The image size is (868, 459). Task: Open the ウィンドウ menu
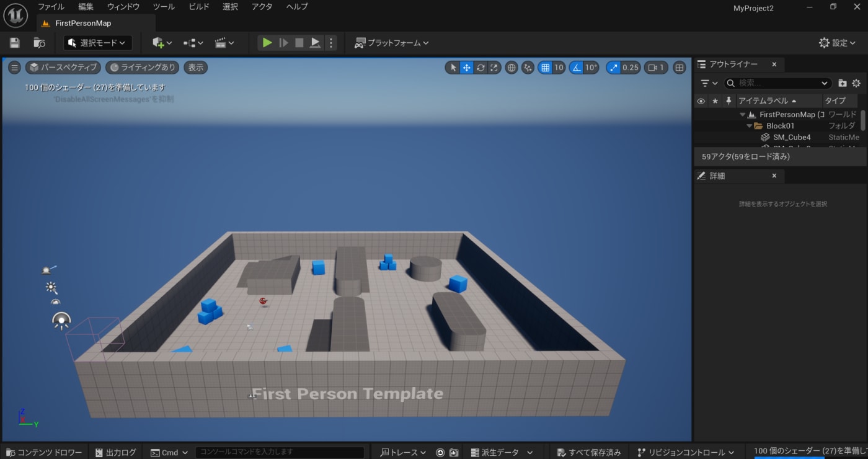123,7
